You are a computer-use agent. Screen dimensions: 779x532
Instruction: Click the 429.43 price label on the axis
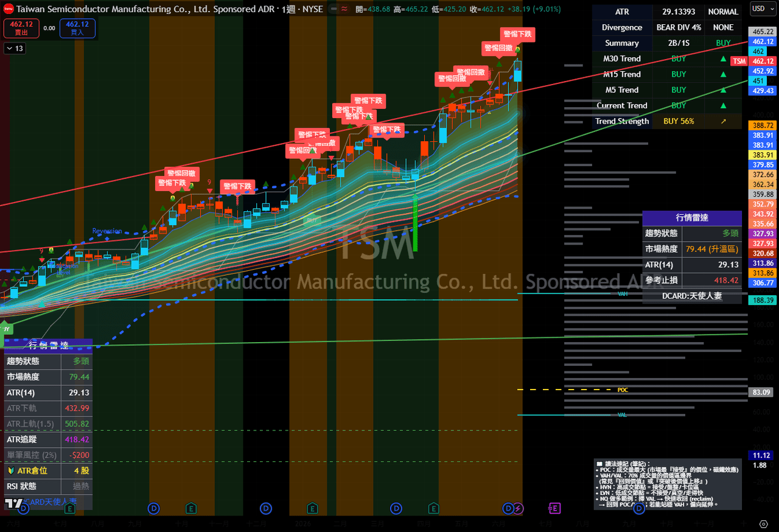[763, 91]
